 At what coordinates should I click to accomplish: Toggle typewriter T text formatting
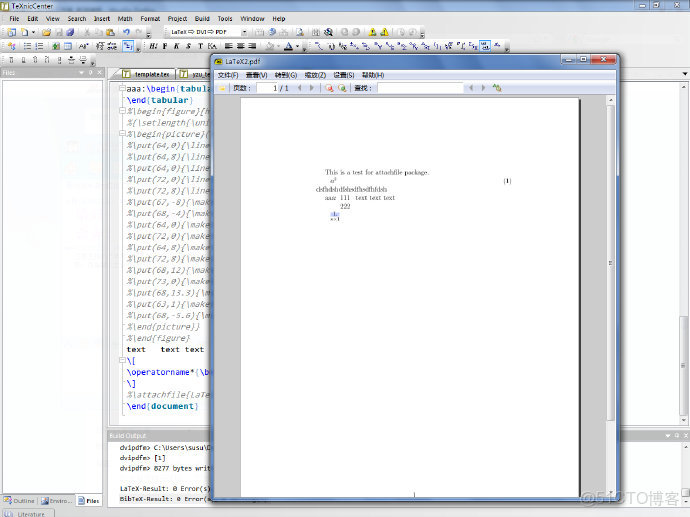[x=200, y=46]
